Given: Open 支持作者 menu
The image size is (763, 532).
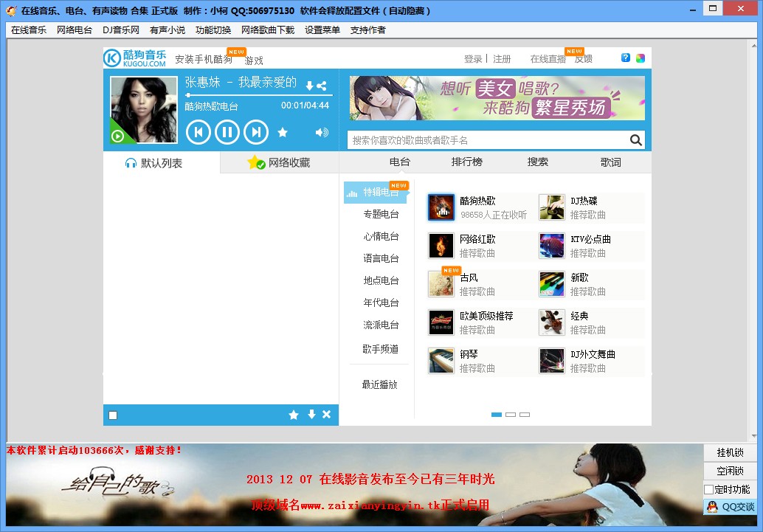Looking at the screenshot, I should [x=368, y=30].
